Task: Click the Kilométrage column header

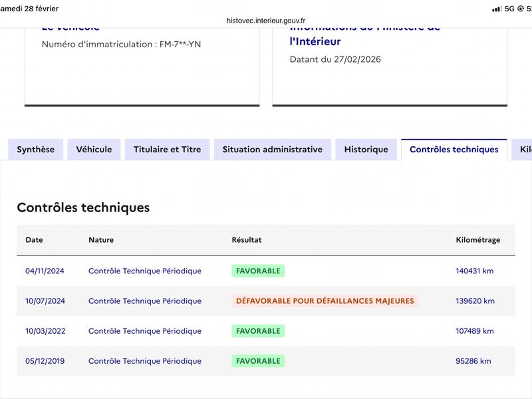Action: [x=477, y=240]
